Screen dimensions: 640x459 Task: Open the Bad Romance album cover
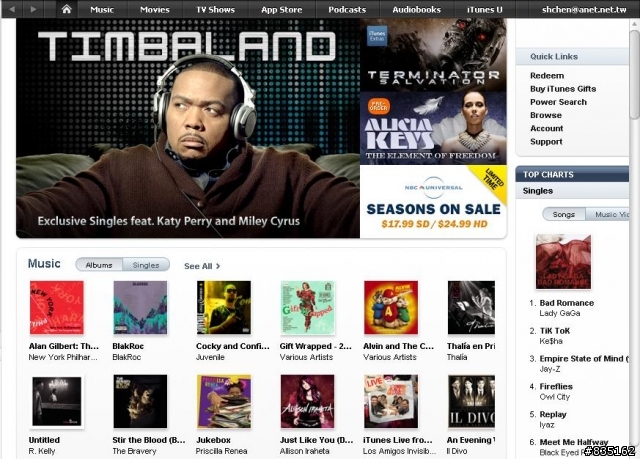tap(563, 262)
